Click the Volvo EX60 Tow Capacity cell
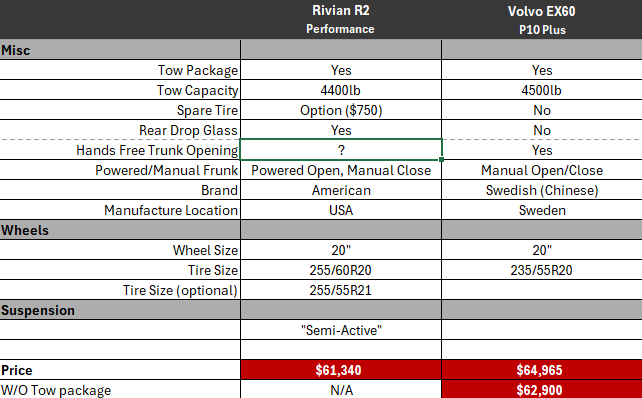Screen dimensions: 642x398 (542, 90)
